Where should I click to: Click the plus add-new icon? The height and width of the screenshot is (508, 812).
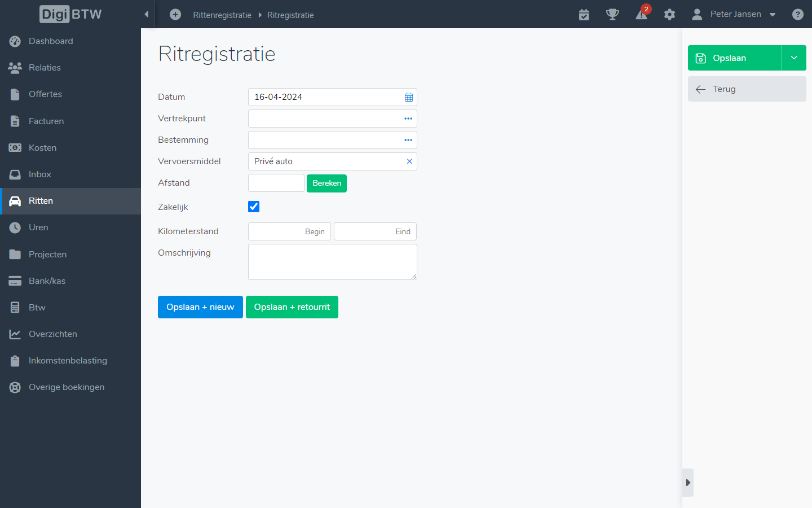pyautogui.click(x=175, y=15)
